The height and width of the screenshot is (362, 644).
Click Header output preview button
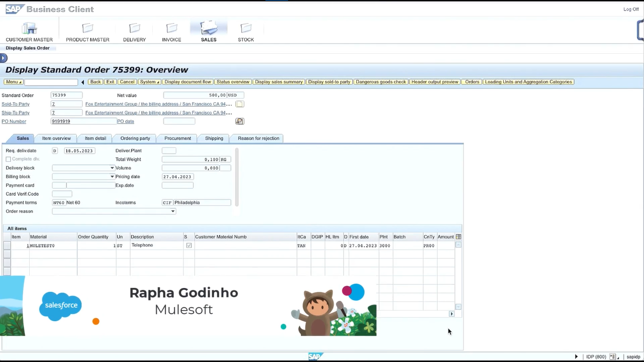click(x=435, y=82)
